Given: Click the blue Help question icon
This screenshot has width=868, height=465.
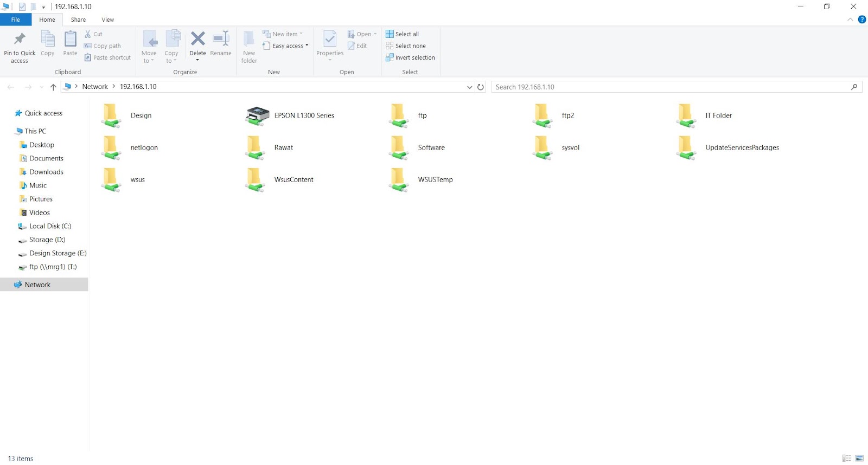Looking at the screenshot, I should point(862,20).
